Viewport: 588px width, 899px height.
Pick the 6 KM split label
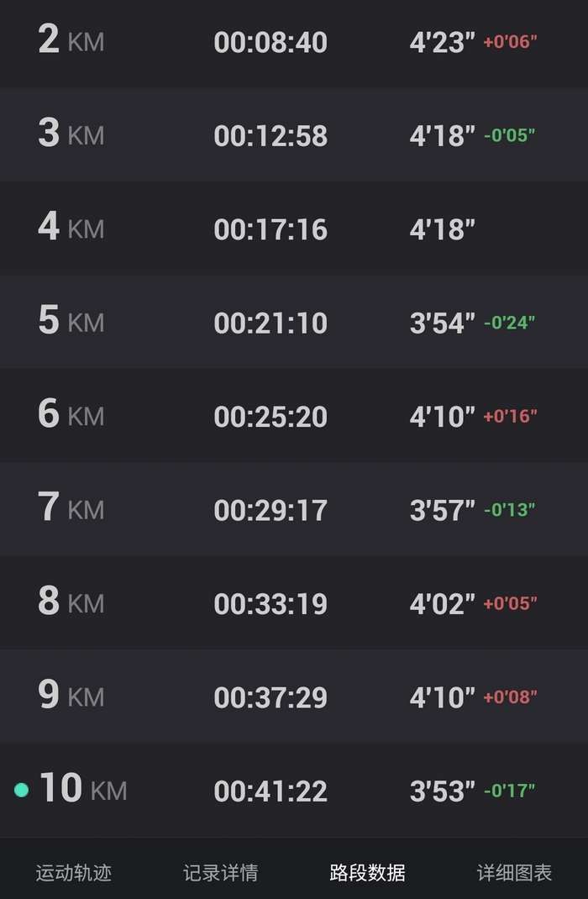click(x=71, y=415)
